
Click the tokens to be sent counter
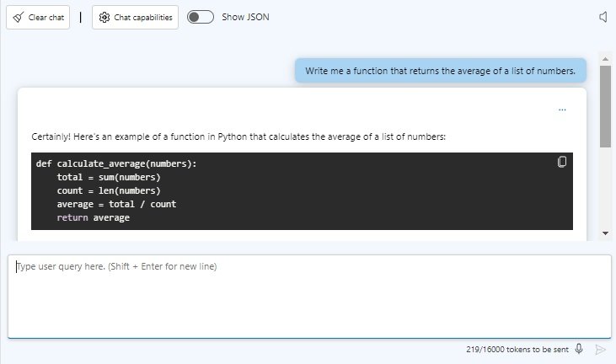click(x=517, y=350)
